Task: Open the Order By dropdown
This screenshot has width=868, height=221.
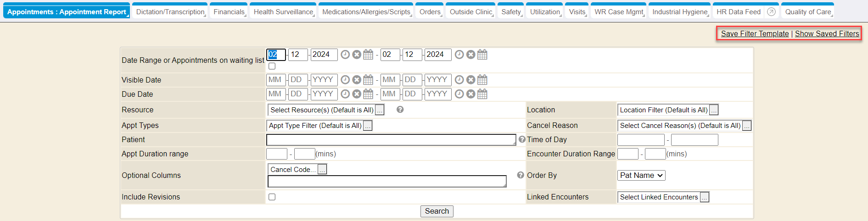Action: (641, 176)
